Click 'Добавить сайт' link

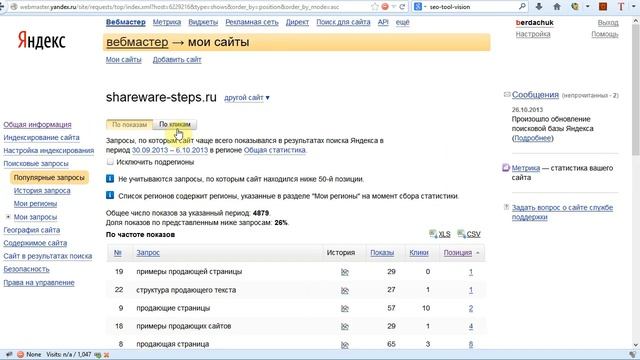point(177,60)
